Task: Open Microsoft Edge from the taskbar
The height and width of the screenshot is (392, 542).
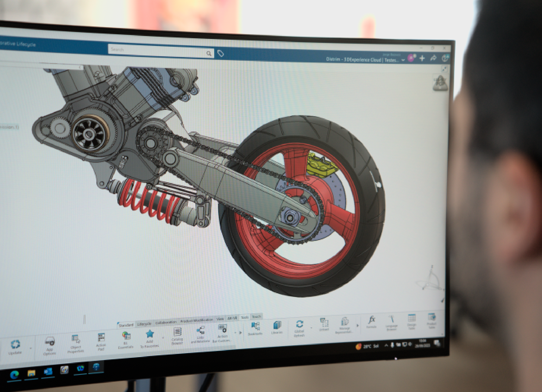Action: (x=14, y=375)
